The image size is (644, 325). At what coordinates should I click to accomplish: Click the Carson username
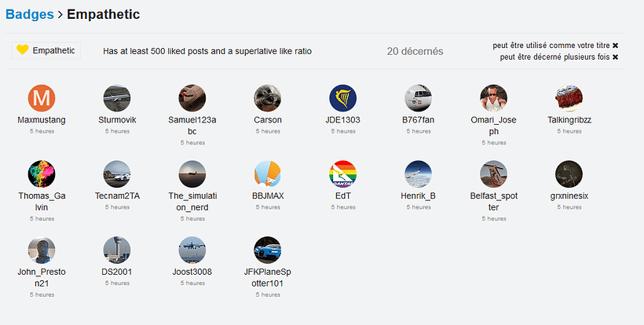pos(268,120)
